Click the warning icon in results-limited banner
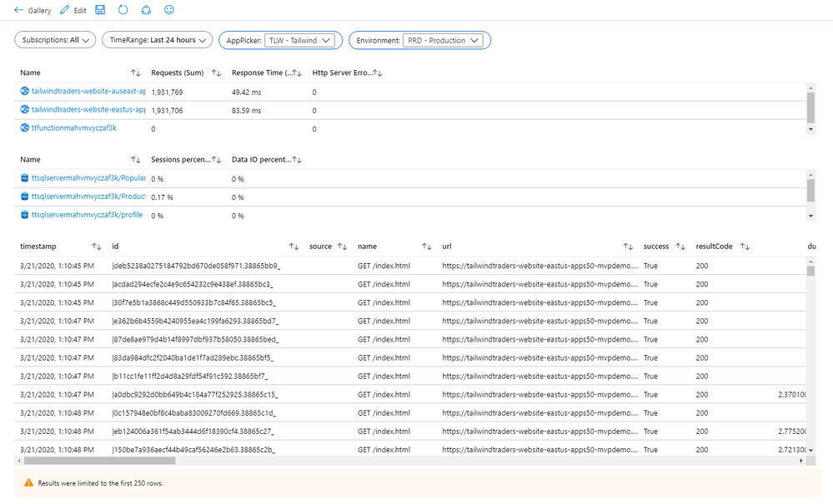The height and width of the screenshot is (504, 833). coord(28,483)
